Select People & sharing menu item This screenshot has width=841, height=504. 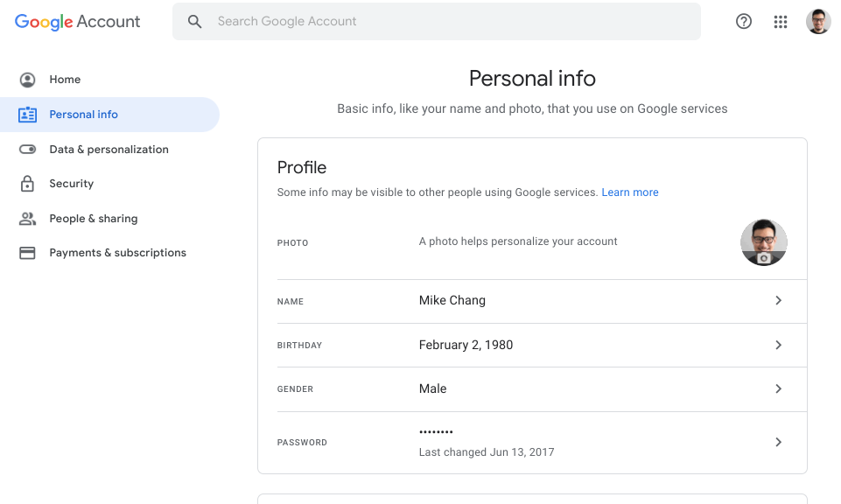pos(94,218)
